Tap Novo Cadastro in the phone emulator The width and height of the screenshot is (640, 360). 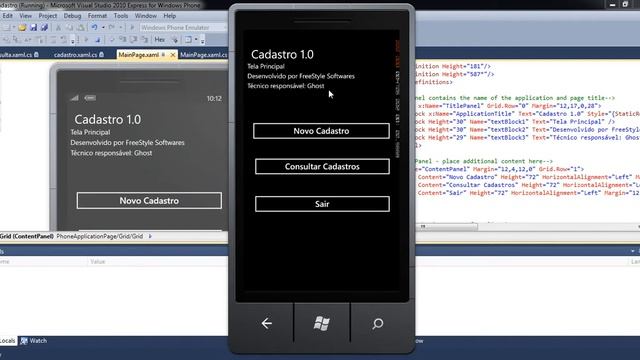coord(321,131)
